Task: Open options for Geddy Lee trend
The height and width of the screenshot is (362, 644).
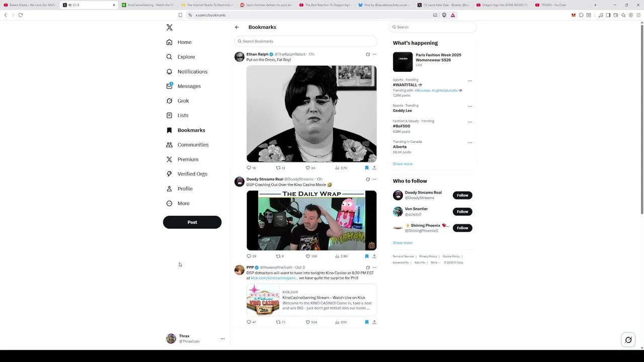Action: 470,107
